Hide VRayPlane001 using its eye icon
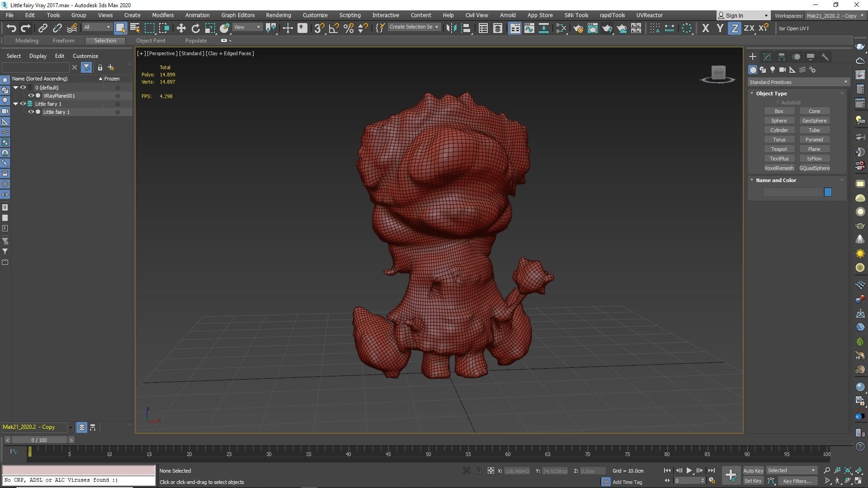Screen dimensions: 868x488 point(31,96)
